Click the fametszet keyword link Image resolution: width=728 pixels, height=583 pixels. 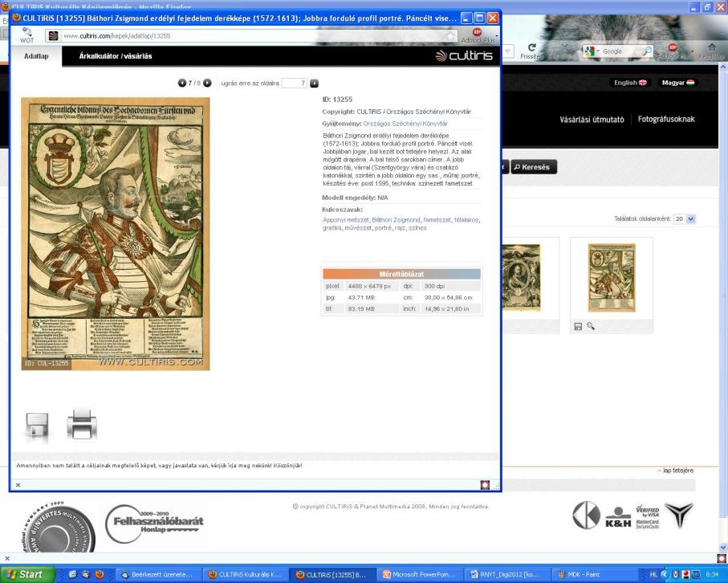pos(437,220)
